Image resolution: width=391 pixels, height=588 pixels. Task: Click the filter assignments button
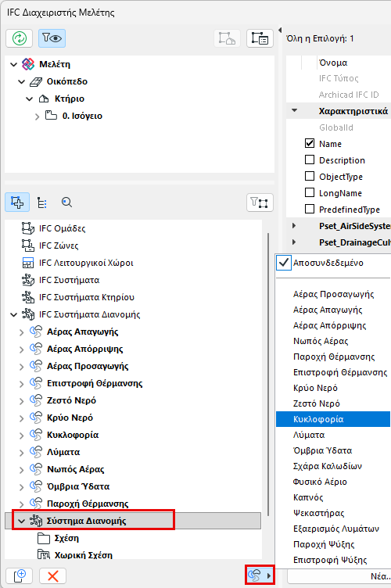click(x=260, y=203)
